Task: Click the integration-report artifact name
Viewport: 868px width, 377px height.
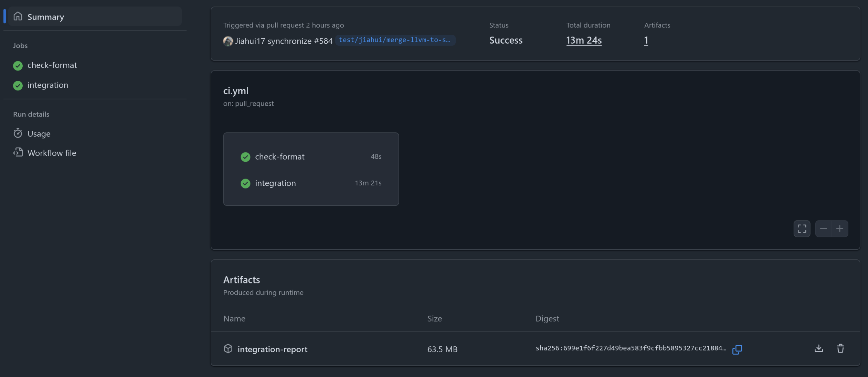Action: (x=272, y=349)
